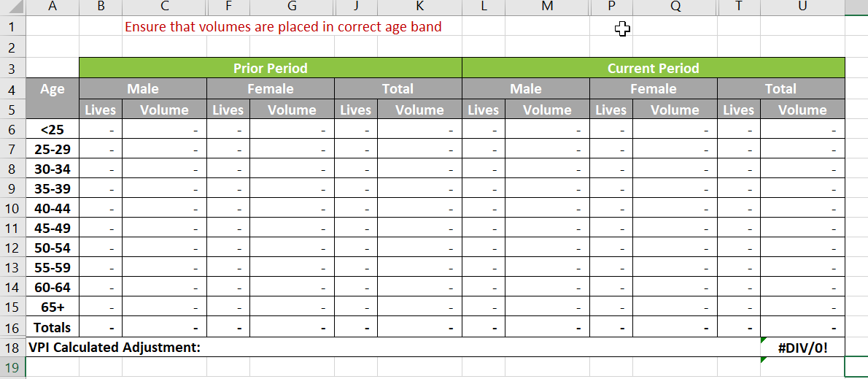Select row header 6

(12, 130)
